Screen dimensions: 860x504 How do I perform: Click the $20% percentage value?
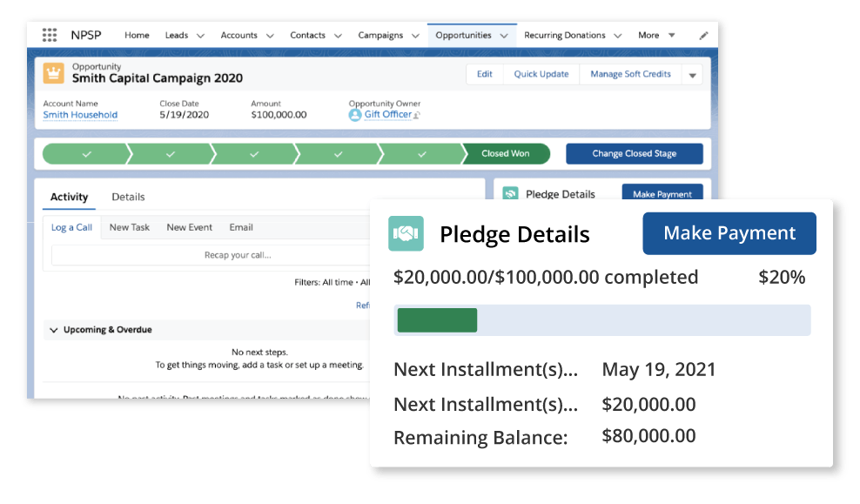(782, 277)
